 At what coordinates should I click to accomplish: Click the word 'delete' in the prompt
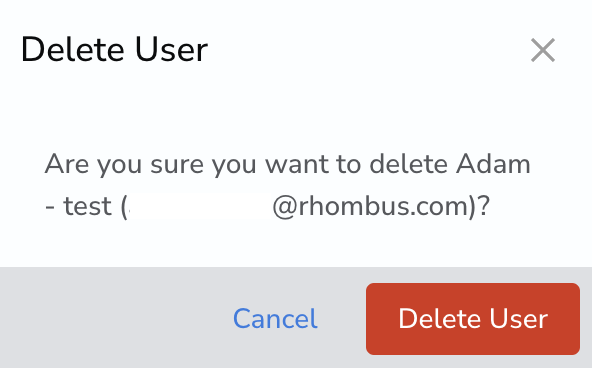(408, 164)
